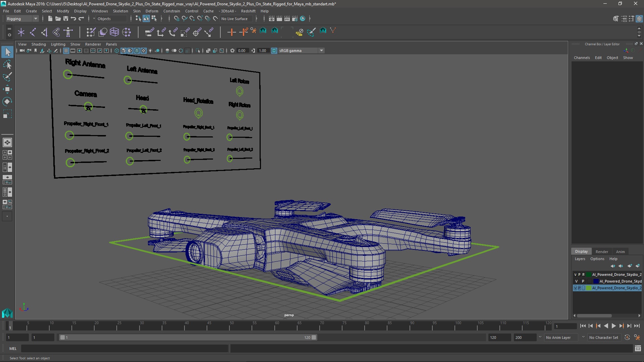
Task: Toggle textured display viewport icon
Action: tap(144, 51)
